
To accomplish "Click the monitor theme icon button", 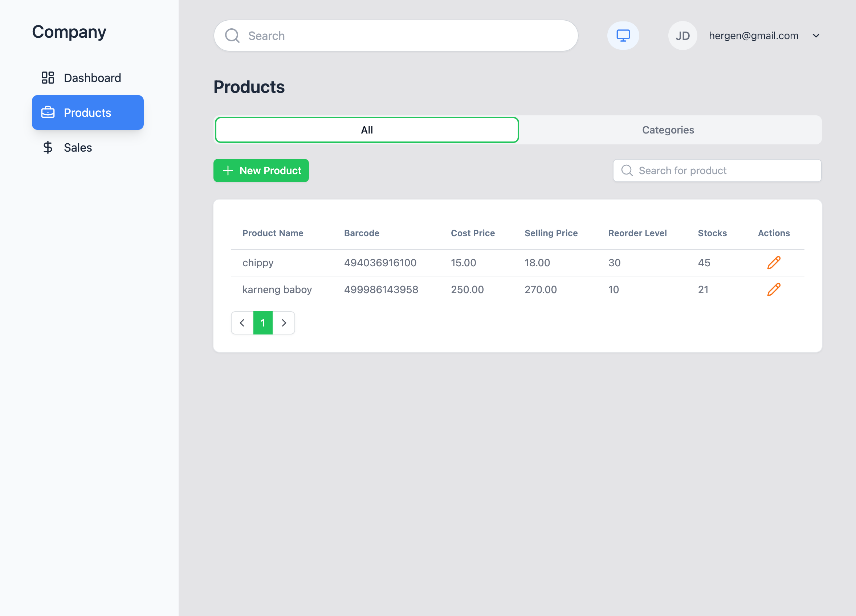I will pos(623,36).
